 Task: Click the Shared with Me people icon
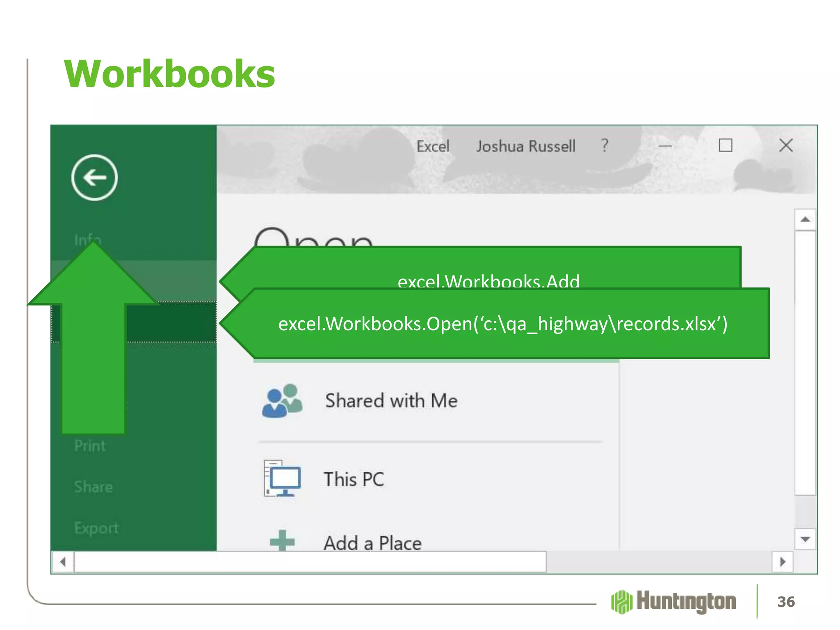pyautogui.click(x=282, y=401)
